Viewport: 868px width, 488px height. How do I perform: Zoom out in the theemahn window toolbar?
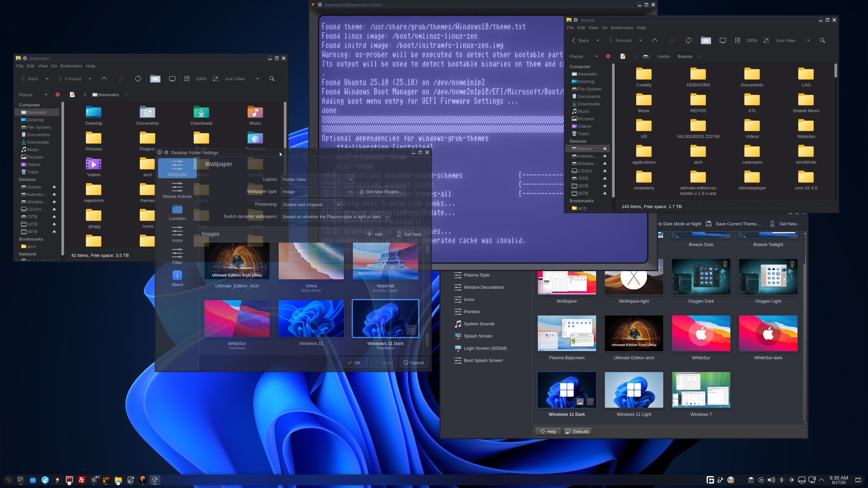[187, 79]
